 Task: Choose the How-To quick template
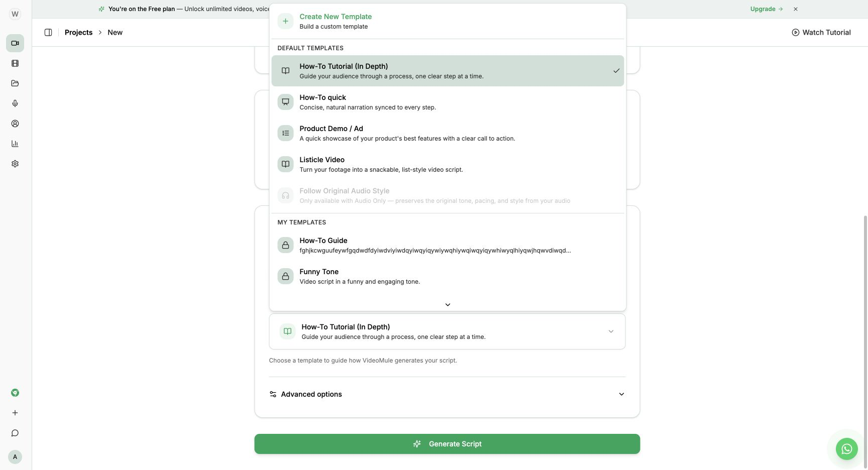coord(448,102)
